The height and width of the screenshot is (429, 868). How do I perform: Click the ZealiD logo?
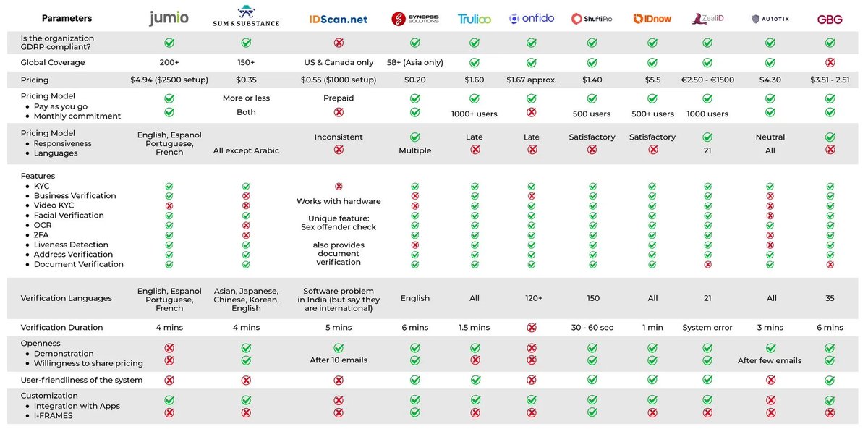pos(707,20)
